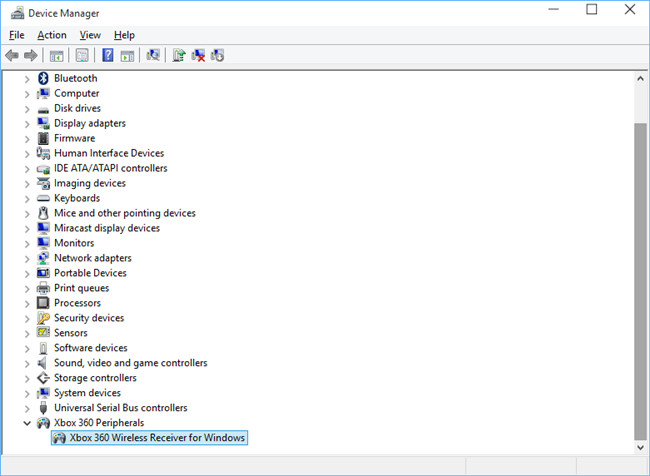Toggle the Show/Hide Action Pane toolbar icon
650x476 pixels.
[x=127, y=55]
